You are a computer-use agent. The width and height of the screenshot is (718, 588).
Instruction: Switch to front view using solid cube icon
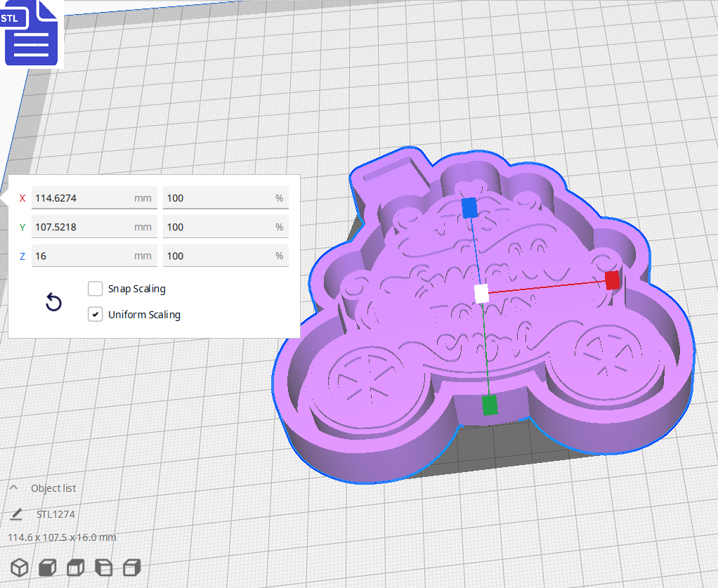(x=47, y=568)
